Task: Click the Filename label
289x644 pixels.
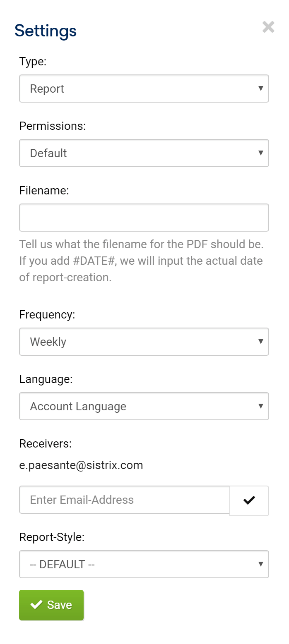Action: click(44, 190)
